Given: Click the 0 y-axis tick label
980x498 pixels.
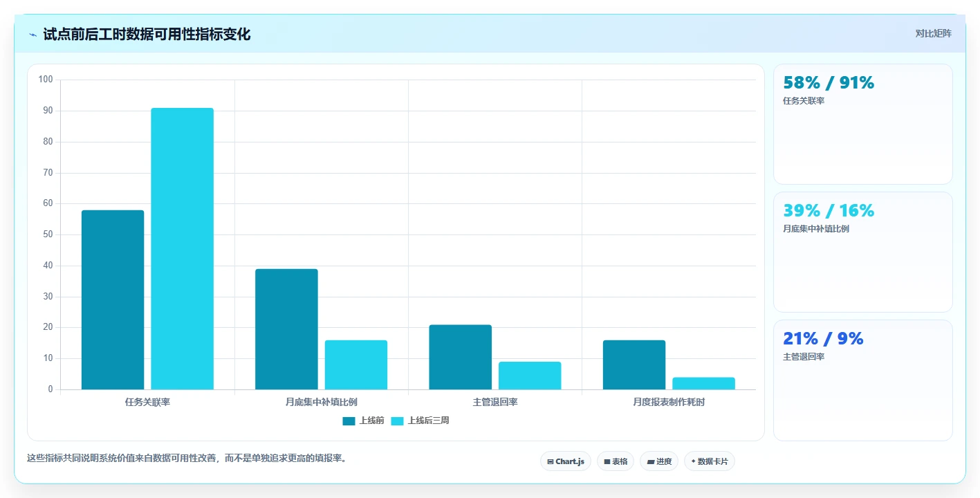Looking at the screenshot, I should (50, 389).
